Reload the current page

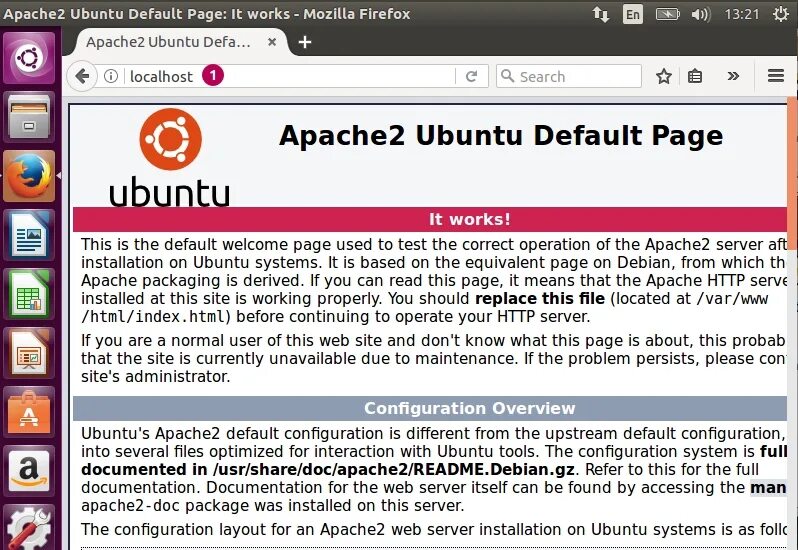(472, 76)
